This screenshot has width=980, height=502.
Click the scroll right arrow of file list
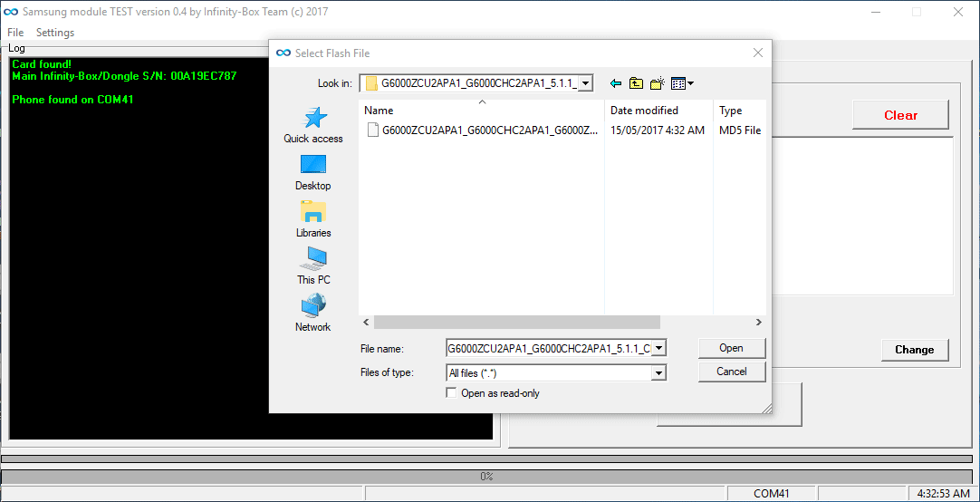[x=759, y=322]
